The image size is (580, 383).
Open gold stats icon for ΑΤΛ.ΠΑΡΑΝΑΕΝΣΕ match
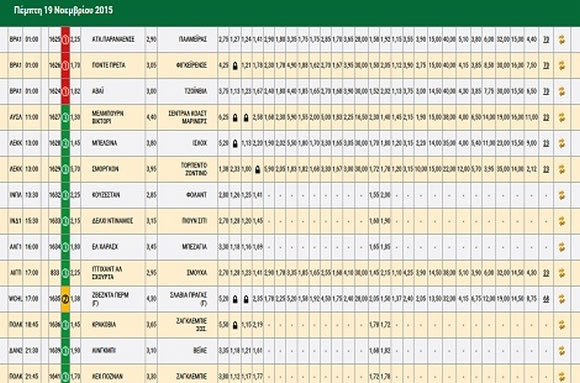pyautogui.click(x=562, y=39)
